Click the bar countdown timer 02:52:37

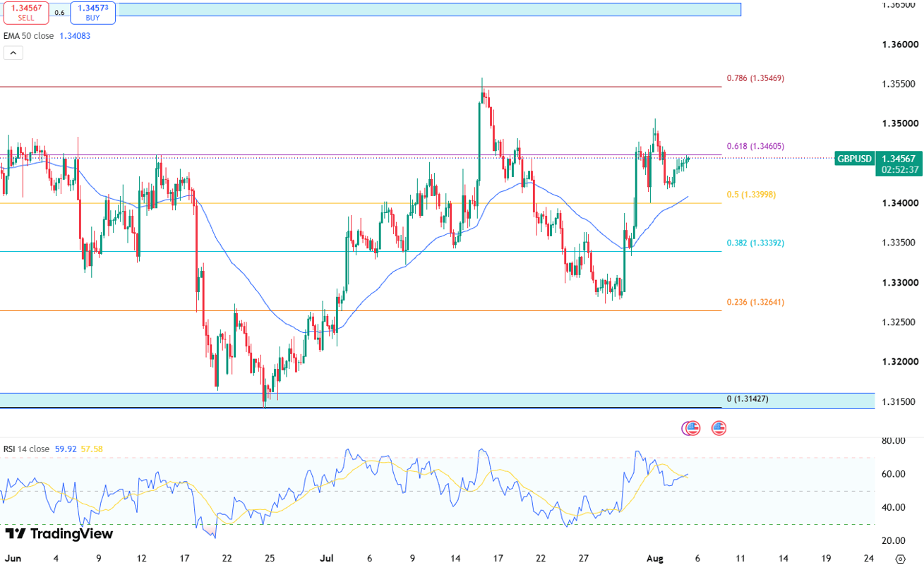(x=900, y=170)
